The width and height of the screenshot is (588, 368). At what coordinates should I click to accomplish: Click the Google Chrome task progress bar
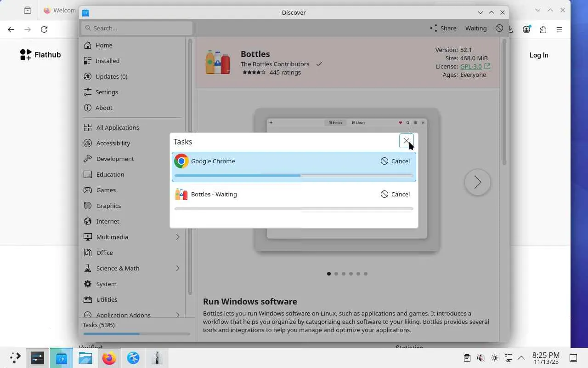(x=294, y=176)
